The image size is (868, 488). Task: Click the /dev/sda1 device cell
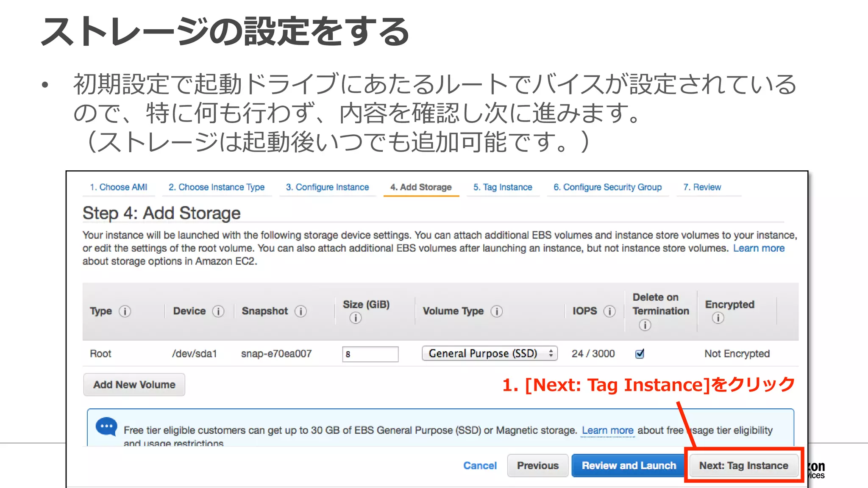coord(195,354)
